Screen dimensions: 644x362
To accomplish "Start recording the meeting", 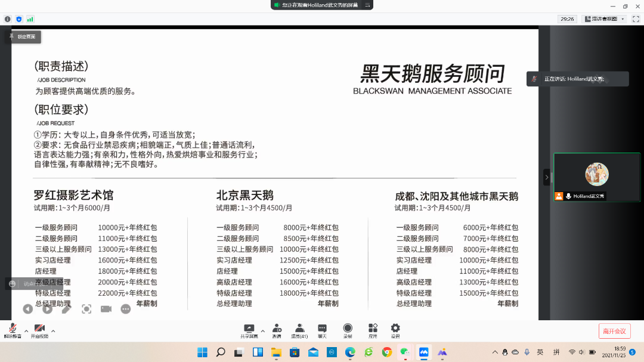I will [348, 330].
